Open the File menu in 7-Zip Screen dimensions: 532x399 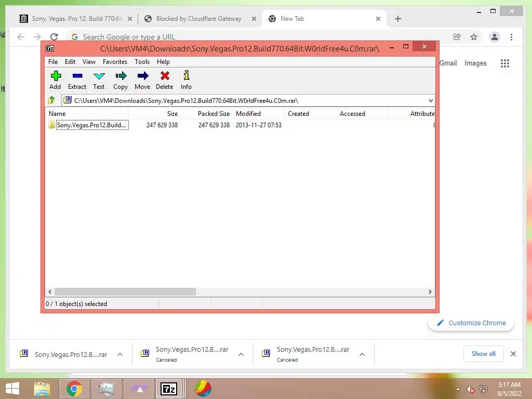click(x=53, y=62)
